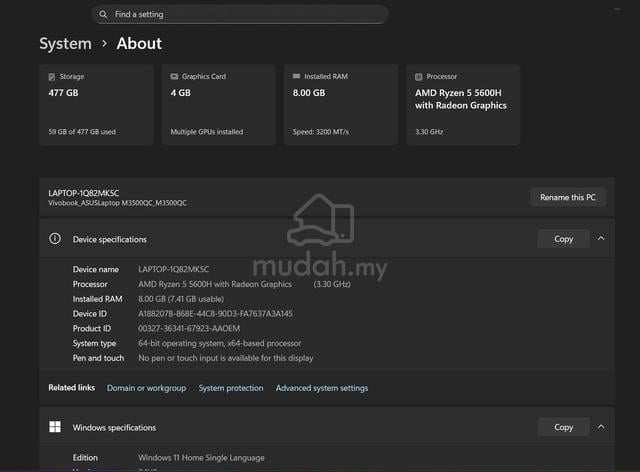Click Rename this PC button
Viewport: 640px width, 472px height.
click(x=568, y=197)
